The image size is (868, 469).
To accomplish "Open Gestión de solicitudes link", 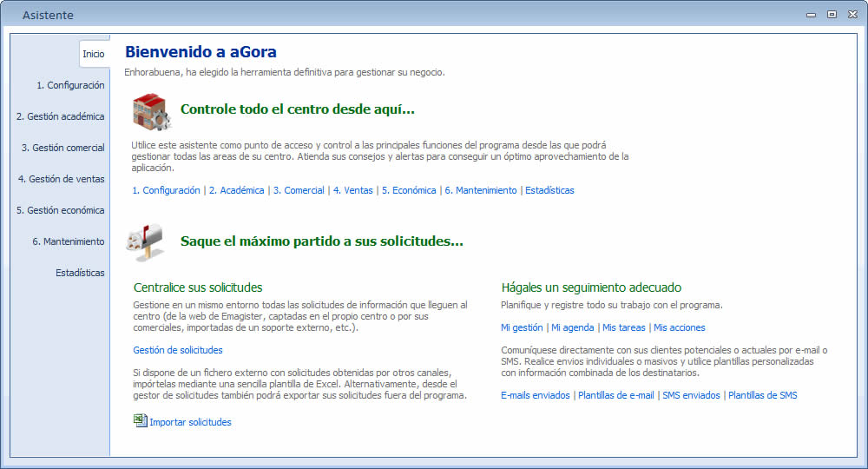I will (x=178, y=351).
